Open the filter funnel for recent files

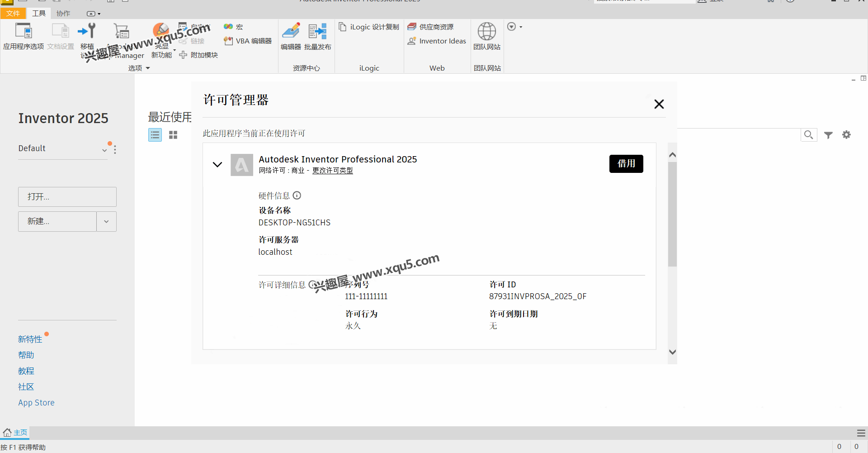828,135
